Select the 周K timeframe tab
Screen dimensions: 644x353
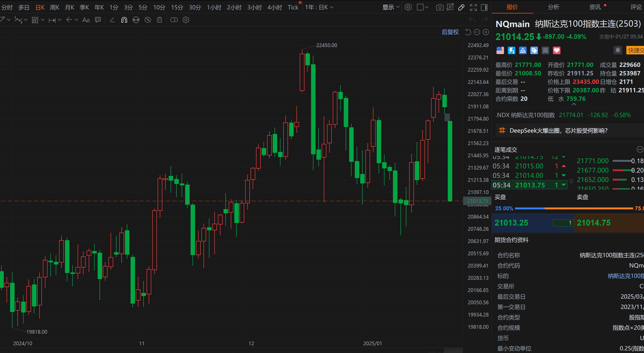pyautogui.click(x=55, y=7)
